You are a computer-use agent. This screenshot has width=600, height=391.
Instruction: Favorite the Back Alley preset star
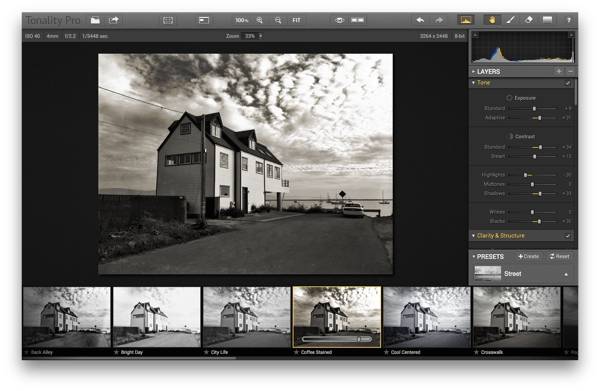[x=27, y=352]
